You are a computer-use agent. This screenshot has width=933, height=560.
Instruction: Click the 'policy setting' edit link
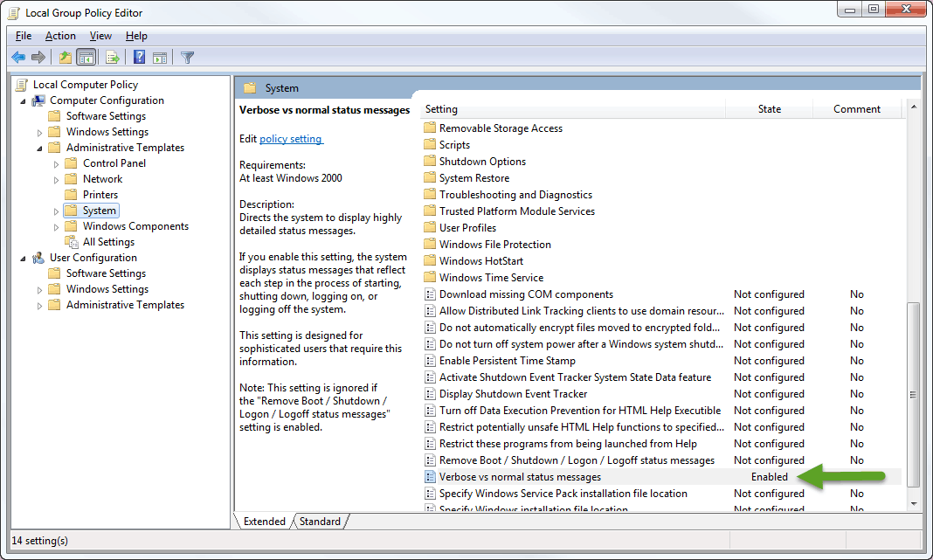291,139
